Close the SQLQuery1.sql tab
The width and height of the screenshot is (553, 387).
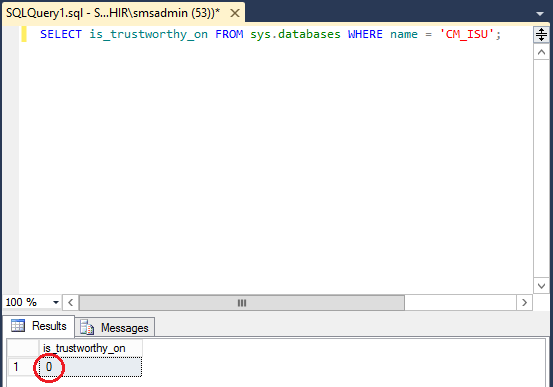click(x=235, y=13)
